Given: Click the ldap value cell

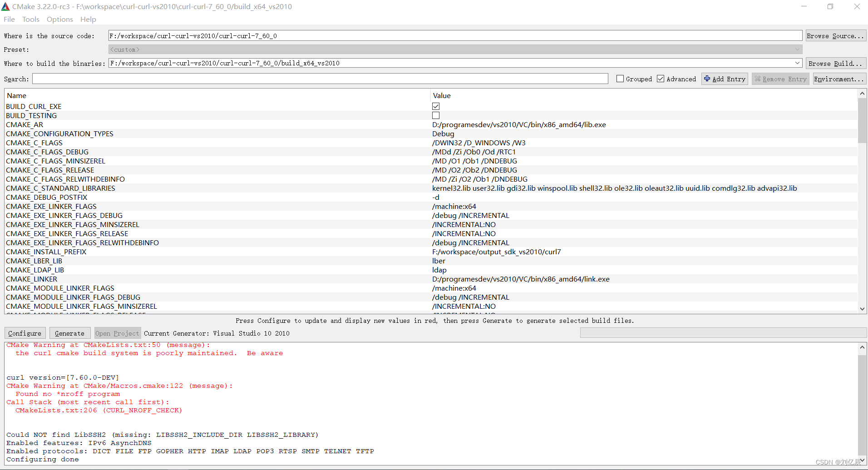Looking at the screenshot, I should click(x=439, y=270).
